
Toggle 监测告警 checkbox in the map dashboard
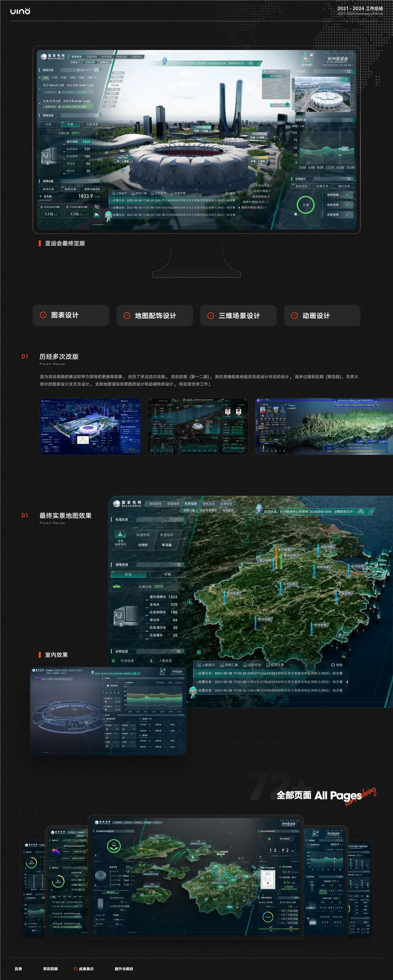tap(268, 665)
